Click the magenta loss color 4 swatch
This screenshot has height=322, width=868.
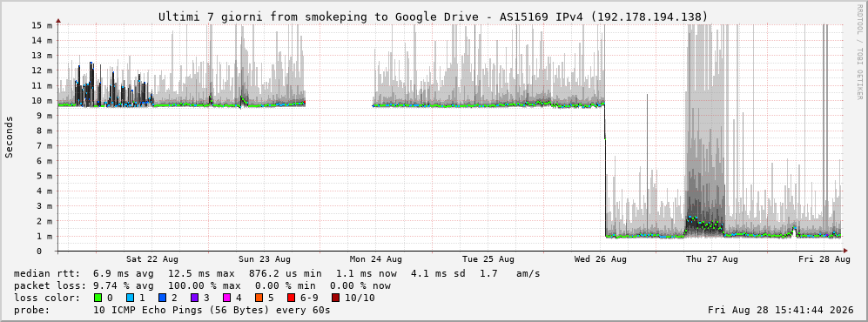pyautogui.click(x=226, y=298)
